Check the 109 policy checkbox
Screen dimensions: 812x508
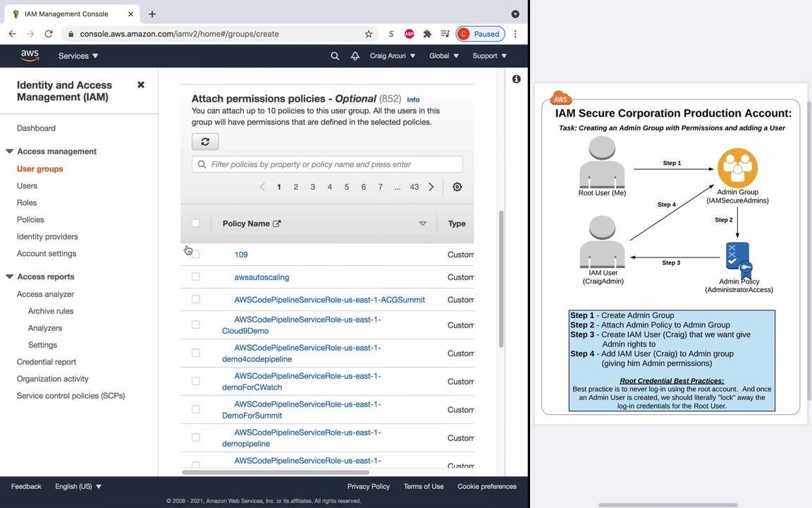point(195,254)
